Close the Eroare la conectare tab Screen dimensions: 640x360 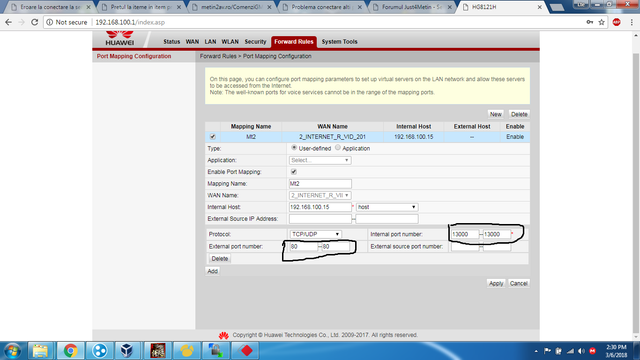coord(88,7)
